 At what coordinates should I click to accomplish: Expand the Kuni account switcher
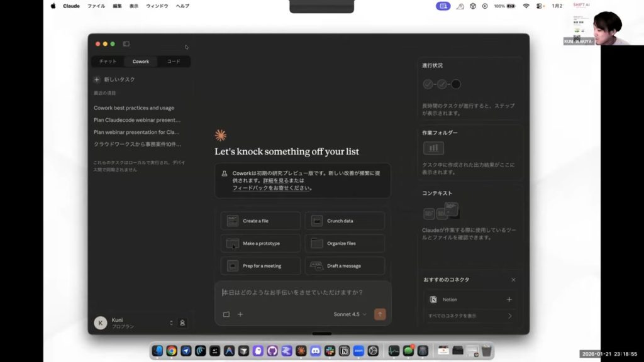(x=171, y=322)
